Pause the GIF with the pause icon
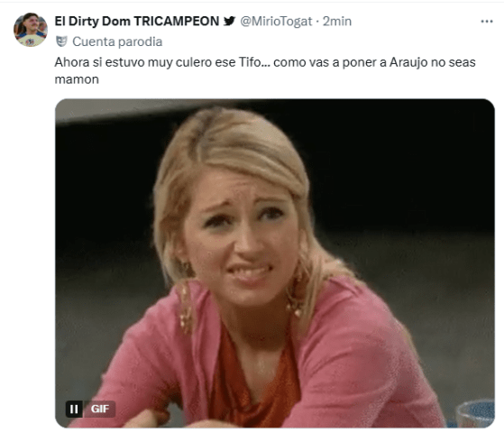 [74, 409]
